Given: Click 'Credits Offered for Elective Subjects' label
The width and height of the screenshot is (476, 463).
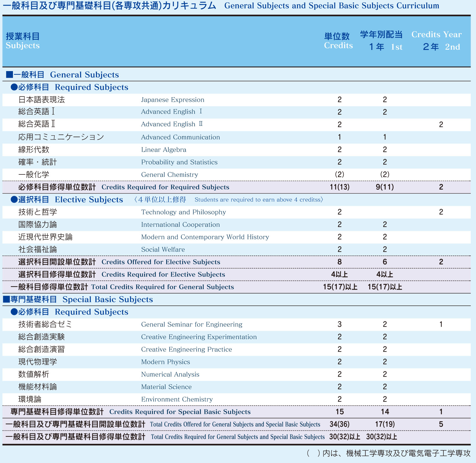Looking at the screenshot, I should point(161,262).
